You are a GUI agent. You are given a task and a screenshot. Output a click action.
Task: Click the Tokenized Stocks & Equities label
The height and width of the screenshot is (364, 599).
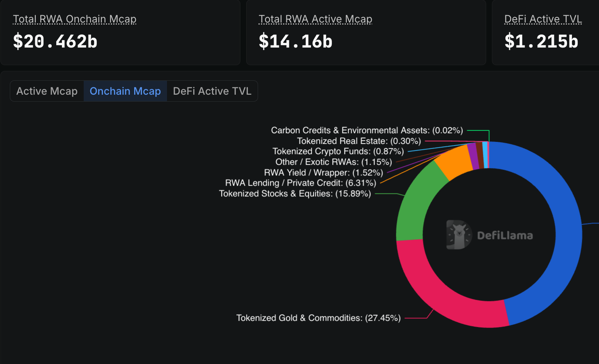[295, 193]
